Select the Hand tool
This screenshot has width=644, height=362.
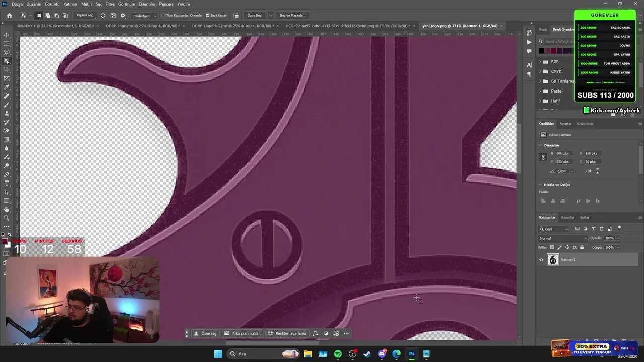point(7,209)
